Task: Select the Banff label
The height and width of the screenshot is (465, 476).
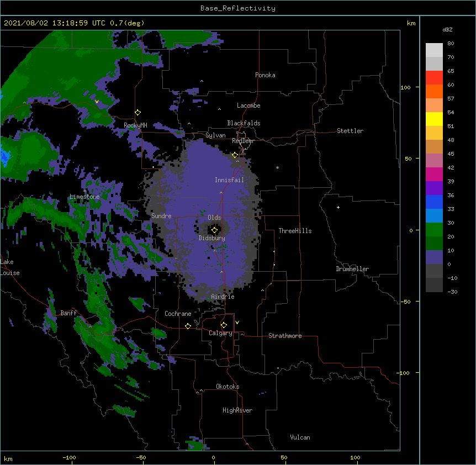Action: [68, 313]
